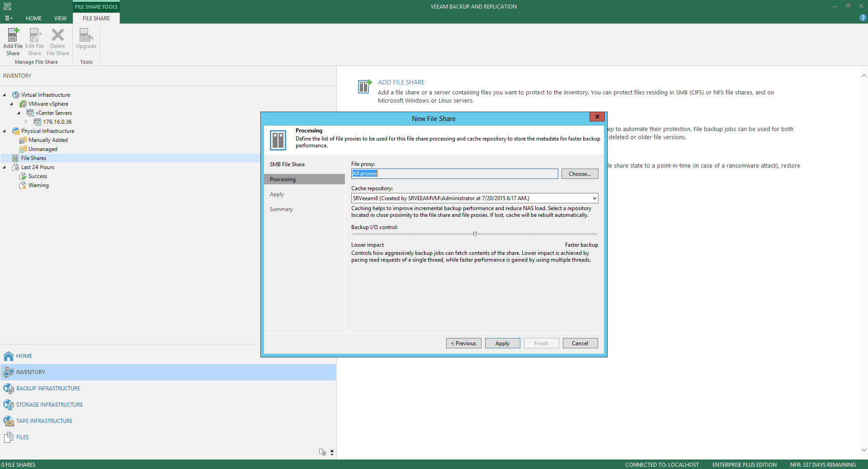This screenshot has width=868, height=469.
Task: Expand the 176.16.0.36 vCenter server node
Action: pos(26,122)
